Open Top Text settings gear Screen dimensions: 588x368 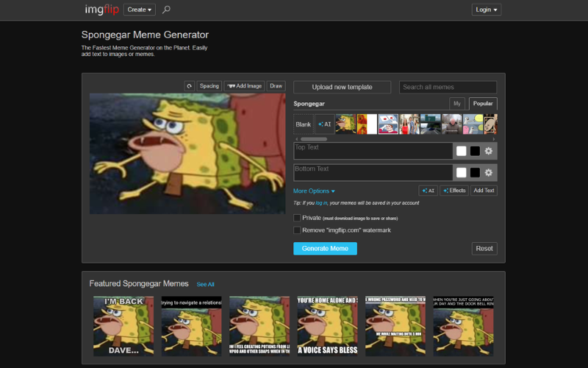488,151
